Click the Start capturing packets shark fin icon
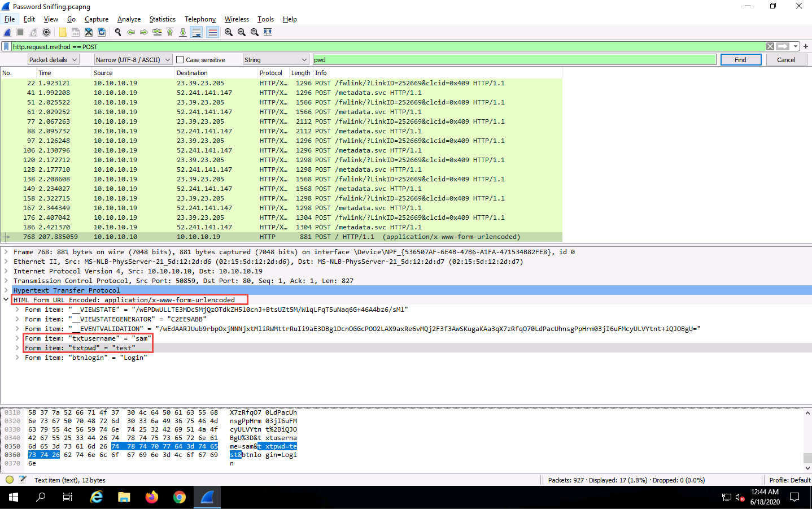 (7, 32)
